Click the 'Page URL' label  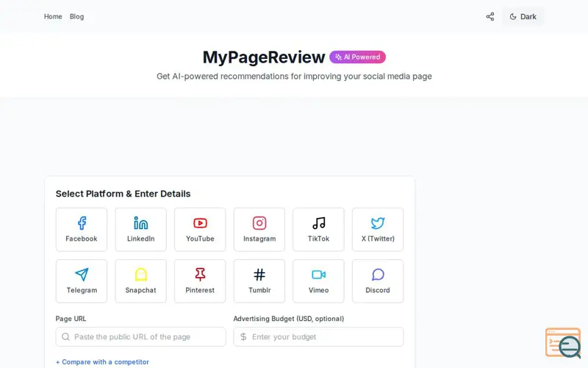[x=71, y=319]
